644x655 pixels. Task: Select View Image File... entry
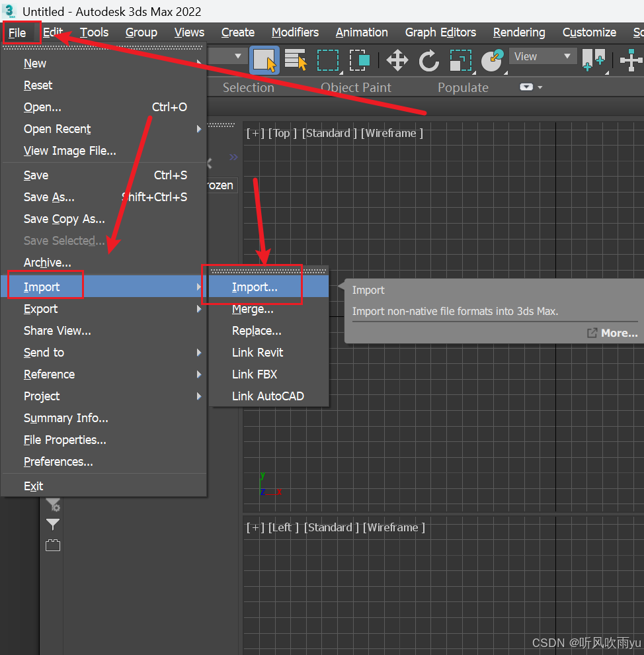click(104, 151)
